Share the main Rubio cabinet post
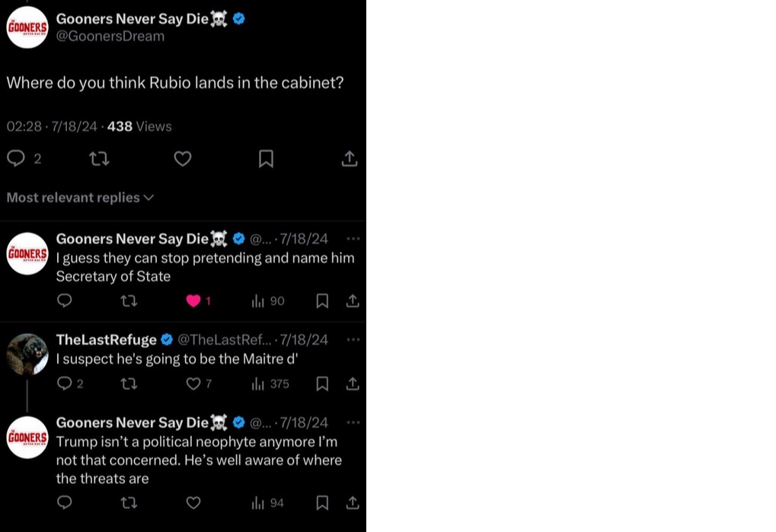The height and width of the screenshot is (532, 776). tap(349, 158)
